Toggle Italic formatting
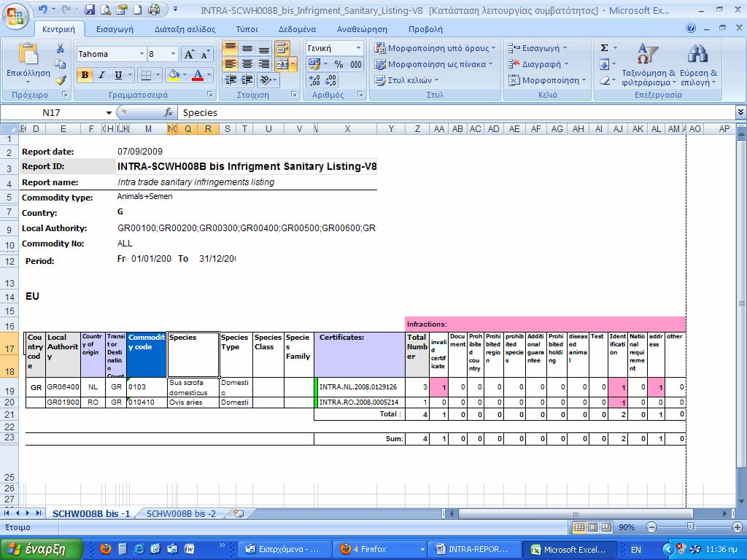This screenshot has height=560, width=747. point(101,75)
